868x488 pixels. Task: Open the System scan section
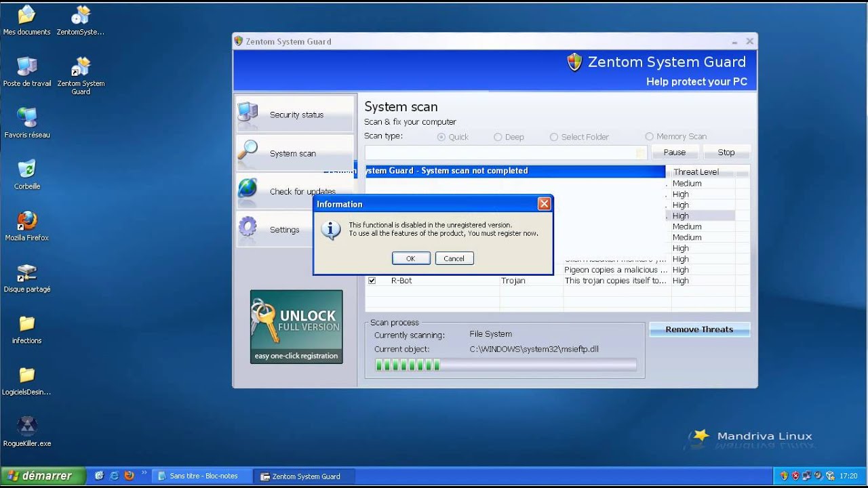pos(295,152)
